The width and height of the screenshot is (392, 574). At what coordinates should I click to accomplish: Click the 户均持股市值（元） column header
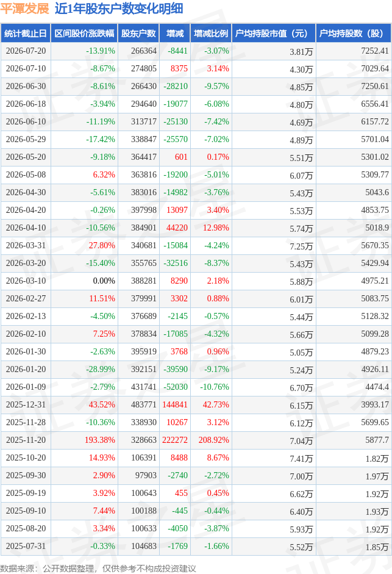274,34
